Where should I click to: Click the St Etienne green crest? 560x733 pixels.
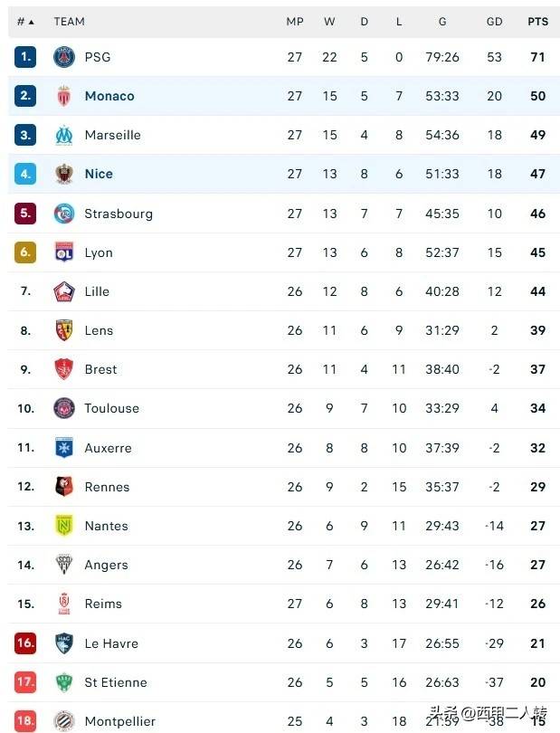63,682
